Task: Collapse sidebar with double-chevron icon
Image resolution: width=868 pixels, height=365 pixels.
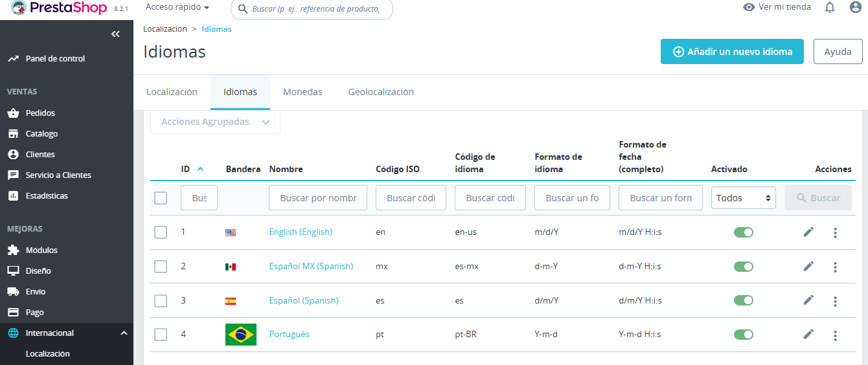Action: point(115,34)
